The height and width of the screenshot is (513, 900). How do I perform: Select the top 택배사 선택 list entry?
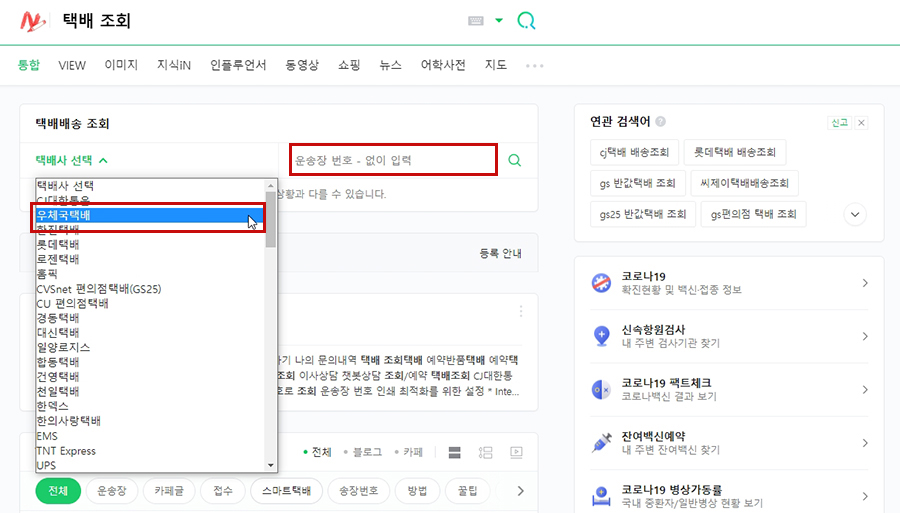pyautogui.click(x=150, y=186)
